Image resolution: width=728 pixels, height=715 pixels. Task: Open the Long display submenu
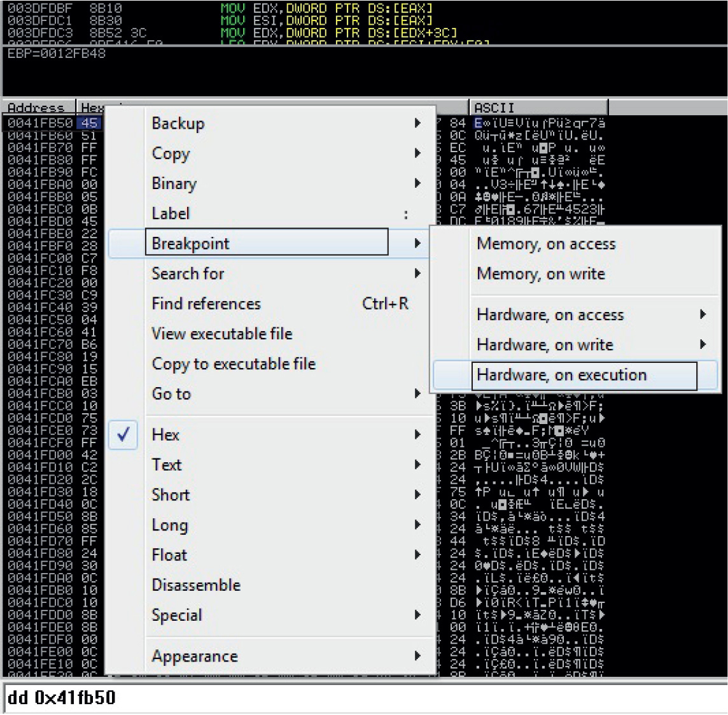(272, 525)
